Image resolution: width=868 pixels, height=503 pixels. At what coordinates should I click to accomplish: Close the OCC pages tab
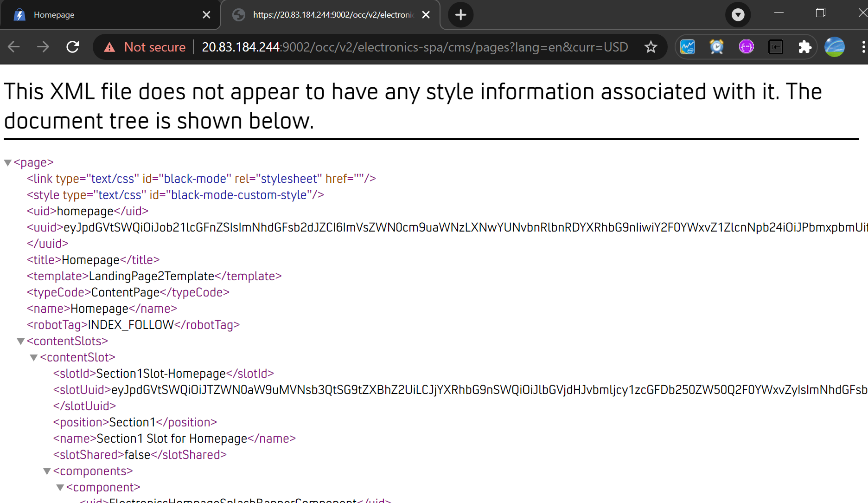tap(426, 15)
